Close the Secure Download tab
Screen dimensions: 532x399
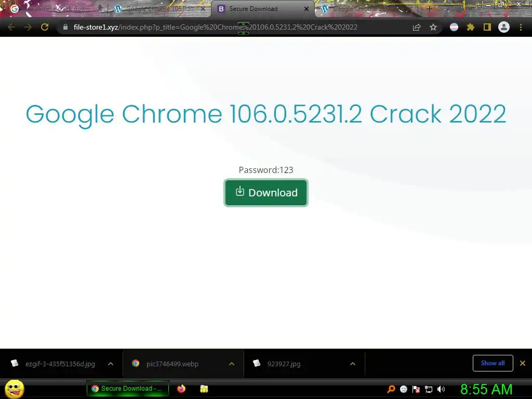pos(307,9)
